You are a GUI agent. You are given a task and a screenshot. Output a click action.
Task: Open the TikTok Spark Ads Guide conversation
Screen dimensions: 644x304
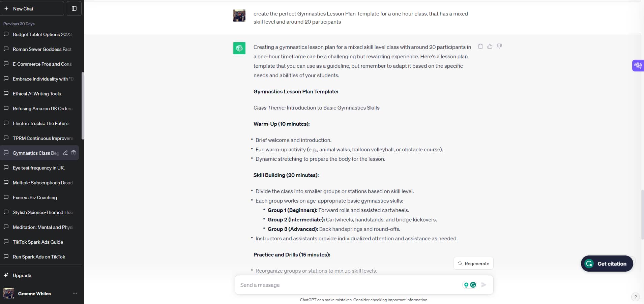tap(38, 242)
